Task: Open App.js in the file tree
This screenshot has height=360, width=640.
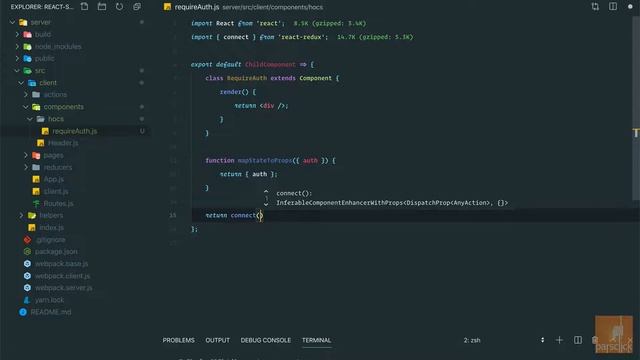Action: coord(54,179)
